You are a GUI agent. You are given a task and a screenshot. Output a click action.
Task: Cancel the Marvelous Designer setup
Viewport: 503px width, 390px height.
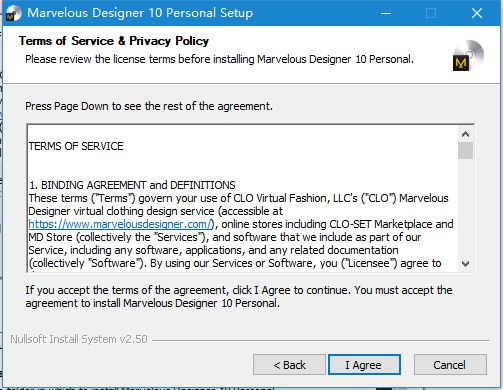click(x=450, y=365)
